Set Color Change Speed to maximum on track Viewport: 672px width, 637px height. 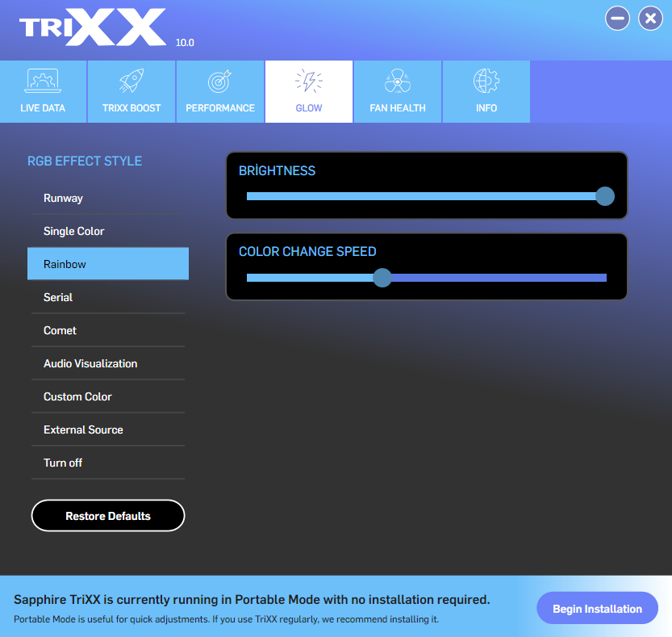605,278
